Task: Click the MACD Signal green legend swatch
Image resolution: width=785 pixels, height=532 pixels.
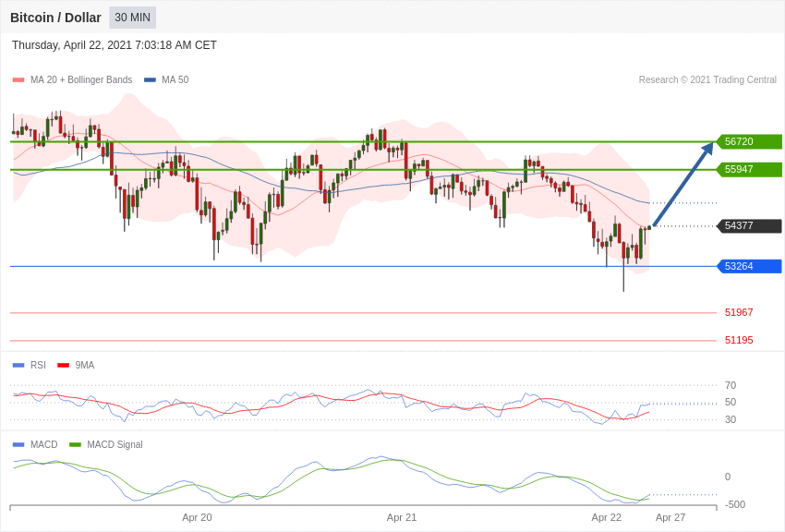Action: point(75,444)
